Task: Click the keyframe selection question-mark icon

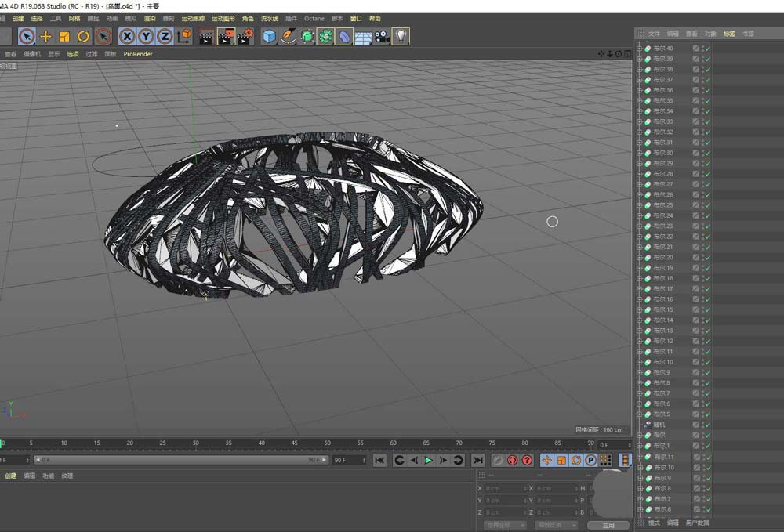Action: tap(527, 460)
